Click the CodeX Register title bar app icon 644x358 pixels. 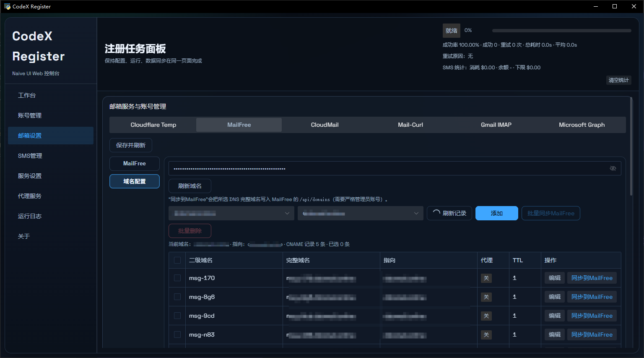(7, 6)
